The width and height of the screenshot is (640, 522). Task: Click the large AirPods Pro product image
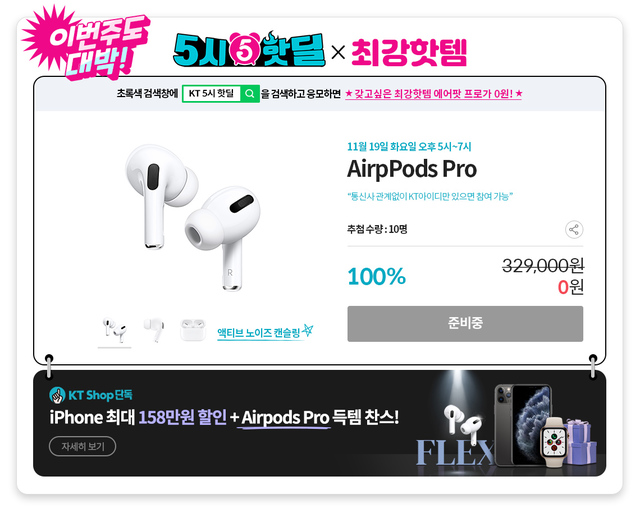193,218
